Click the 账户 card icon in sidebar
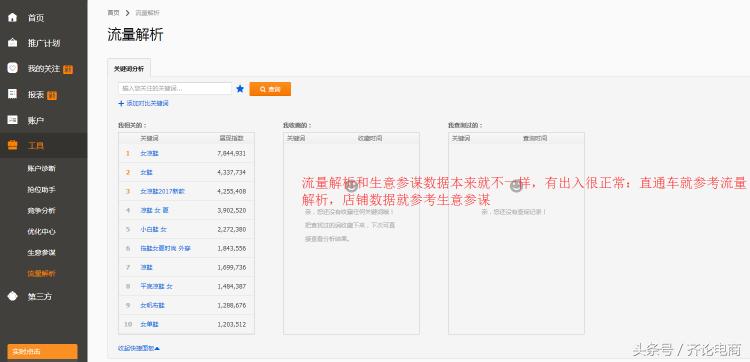 click(x=12, y=120)
